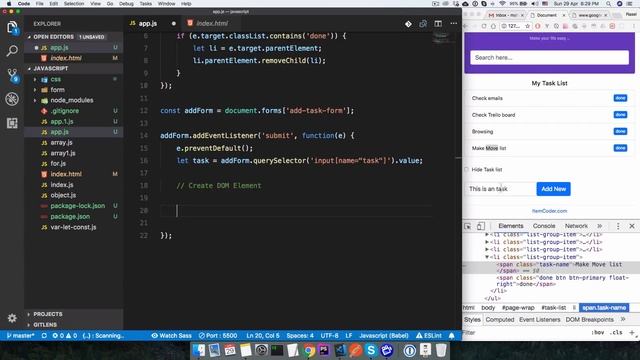Switch to the DevTools Network tab
The image size is (640, 360).
[576, 226]
